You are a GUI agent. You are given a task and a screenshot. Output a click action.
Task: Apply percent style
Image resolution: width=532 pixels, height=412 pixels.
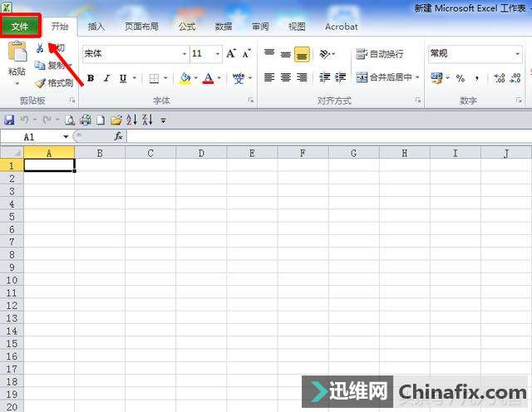460,78
